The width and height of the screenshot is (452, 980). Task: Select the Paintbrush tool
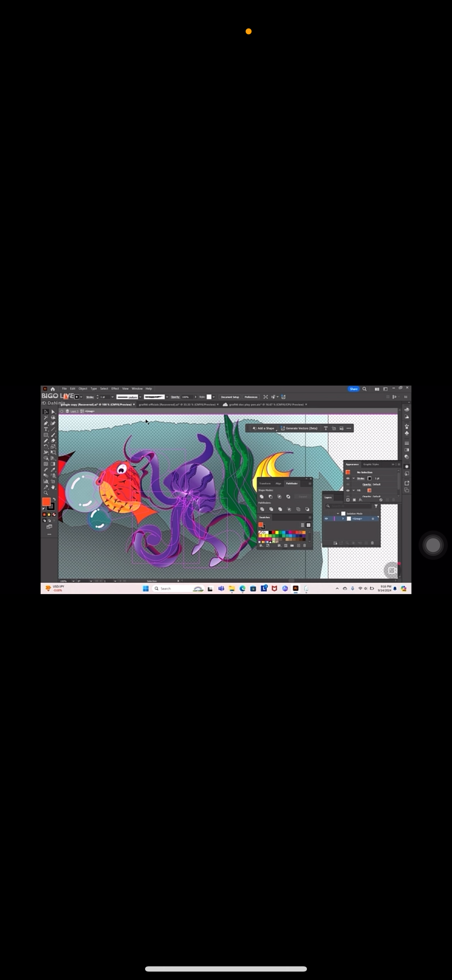point(53,435)
